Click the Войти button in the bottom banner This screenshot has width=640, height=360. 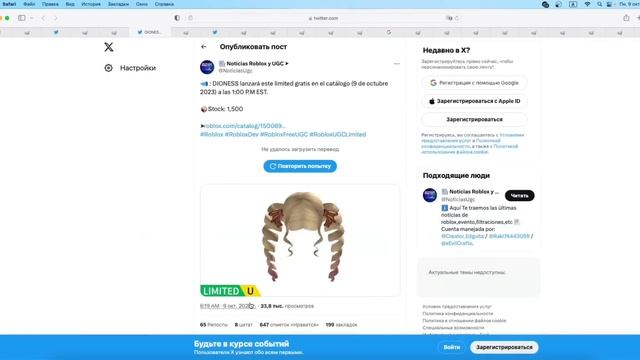[x=452, y=347]
